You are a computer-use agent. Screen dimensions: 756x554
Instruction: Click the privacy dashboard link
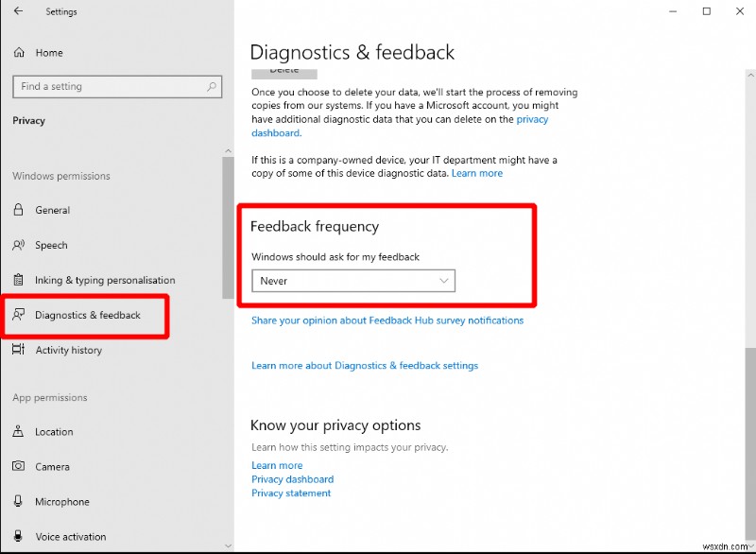click(x=533, y=119)
